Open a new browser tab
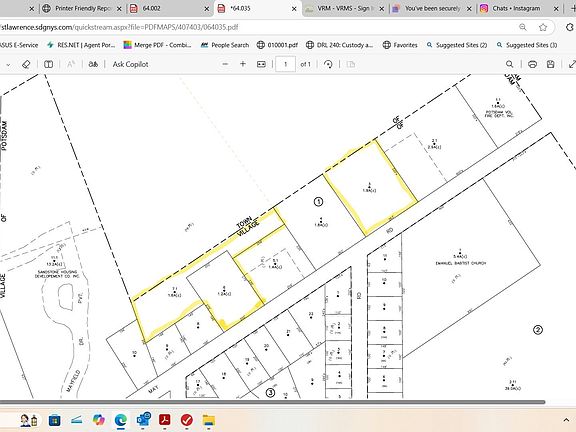The image size is (576, 432). coord(572,8)
